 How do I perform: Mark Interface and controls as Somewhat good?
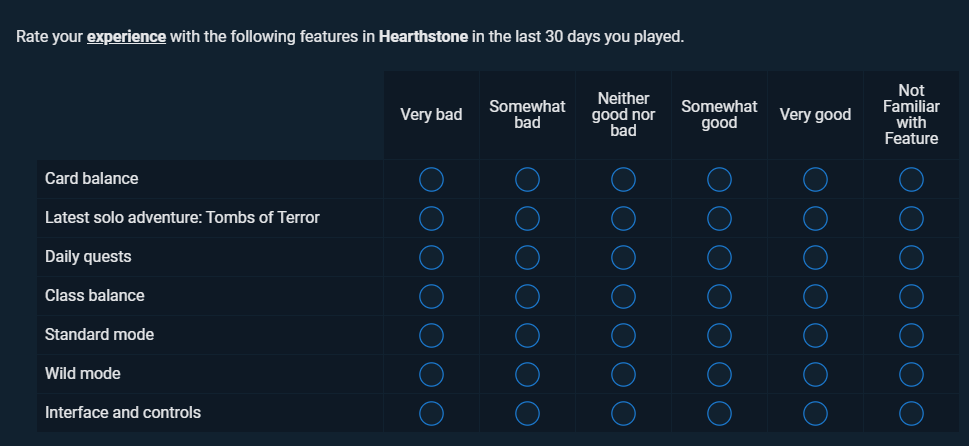coord(719,413)
